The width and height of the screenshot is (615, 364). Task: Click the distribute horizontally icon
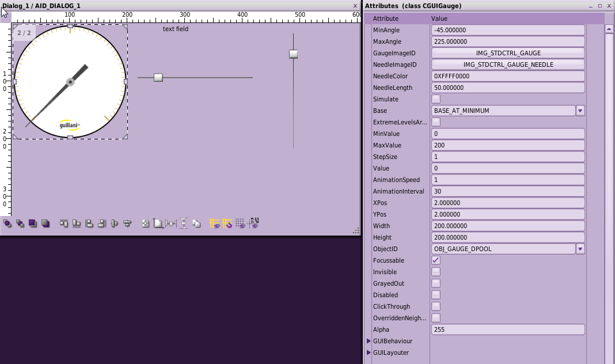coord(171,223)
